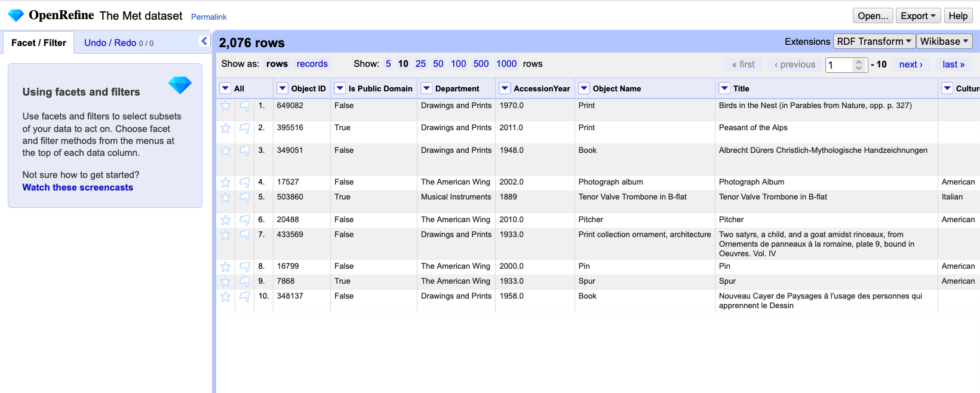Jump to the last page of rows
Screen dimensions: 980x393
(x=954, y=65)
